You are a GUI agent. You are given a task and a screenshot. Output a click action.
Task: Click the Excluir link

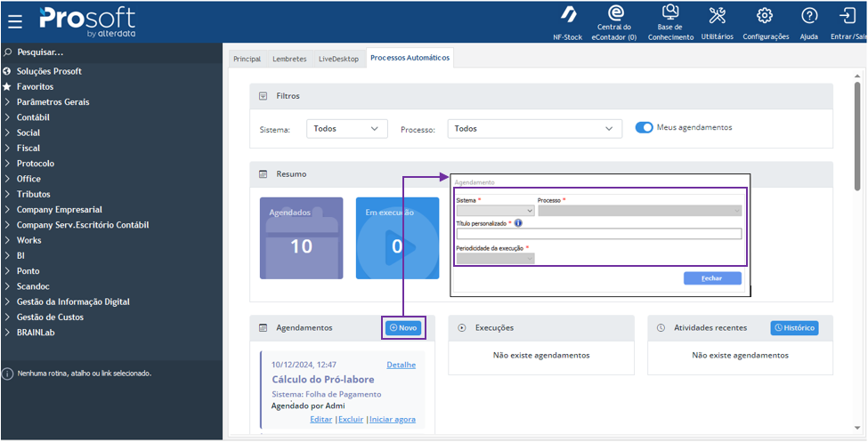[x=351, y=419]
